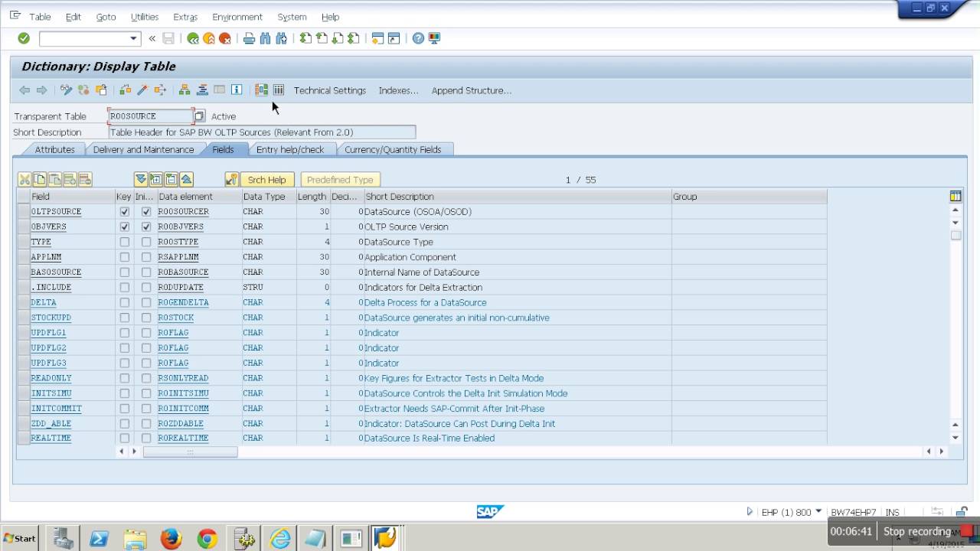Open value help next to the table name field
Image resolution: width=980 pixels, height=551 pixels.
tap(199, 116)
